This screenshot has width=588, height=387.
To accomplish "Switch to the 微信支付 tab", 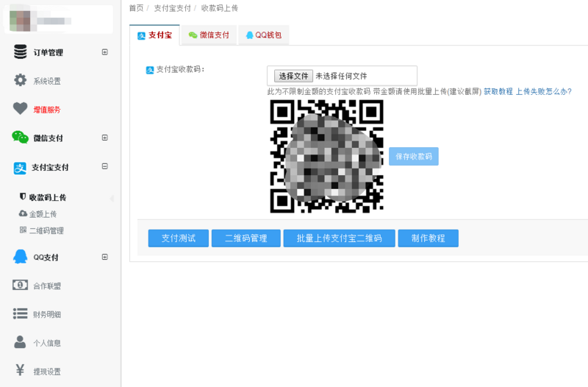I will pos(209,35).
